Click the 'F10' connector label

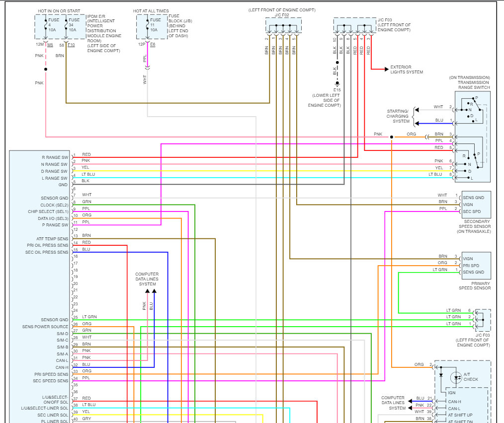click(72, 45)
